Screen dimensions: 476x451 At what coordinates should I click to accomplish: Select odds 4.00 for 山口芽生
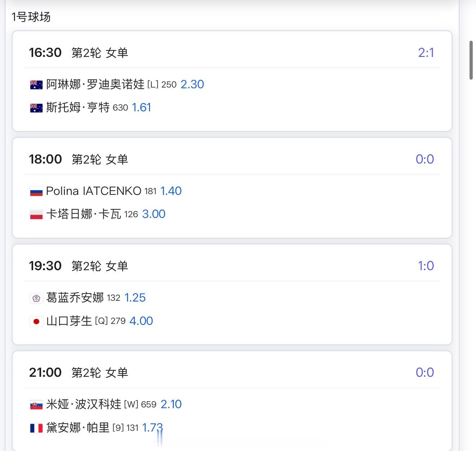point(141,321)
